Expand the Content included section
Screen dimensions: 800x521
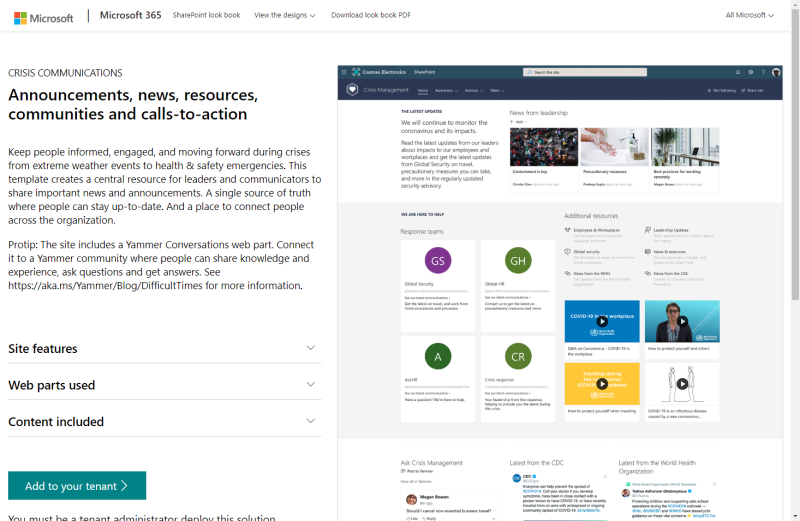click(164, 422)
